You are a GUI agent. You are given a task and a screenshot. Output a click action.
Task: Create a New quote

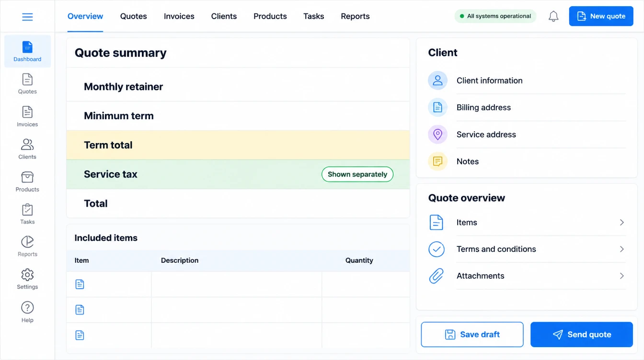pyautogui.click(x=601, y=16)
